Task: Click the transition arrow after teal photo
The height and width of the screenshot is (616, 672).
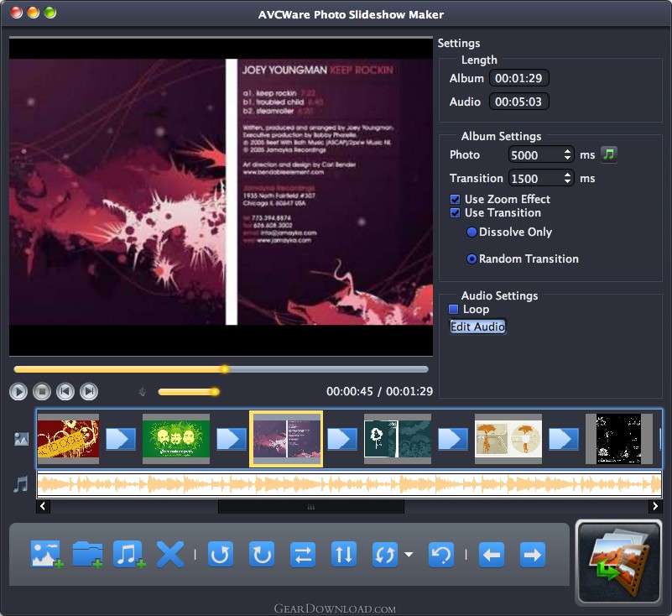Action: 453,439
